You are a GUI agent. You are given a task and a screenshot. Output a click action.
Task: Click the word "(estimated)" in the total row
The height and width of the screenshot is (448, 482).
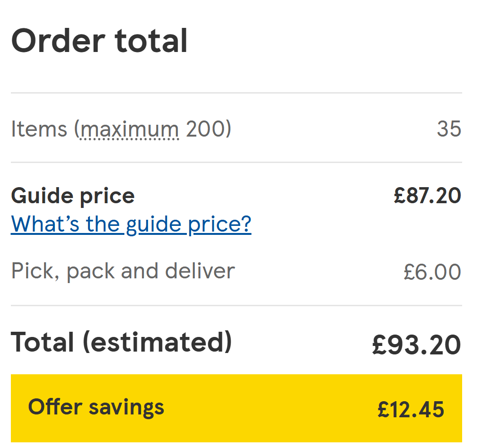pyautogui.click(x=157, y=342)
